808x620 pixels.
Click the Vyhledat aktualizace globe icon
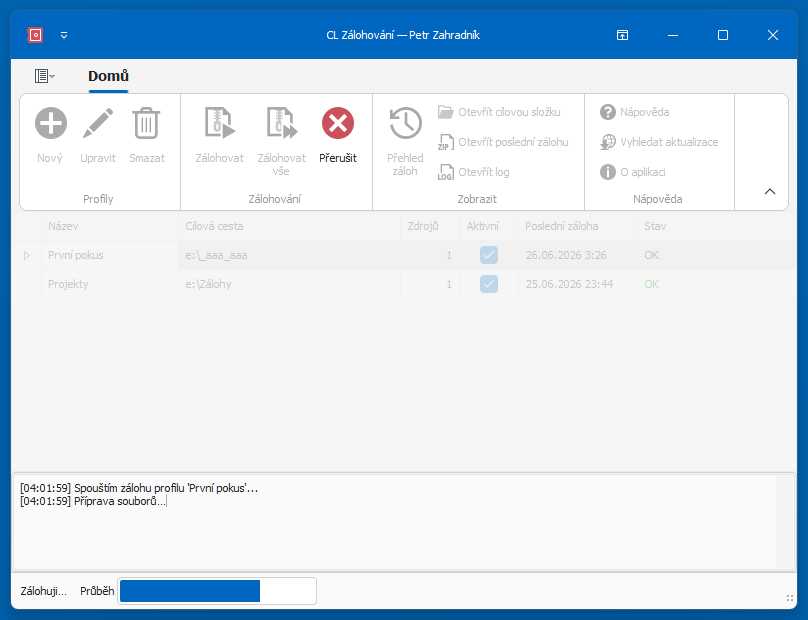(x=608, y=142)
